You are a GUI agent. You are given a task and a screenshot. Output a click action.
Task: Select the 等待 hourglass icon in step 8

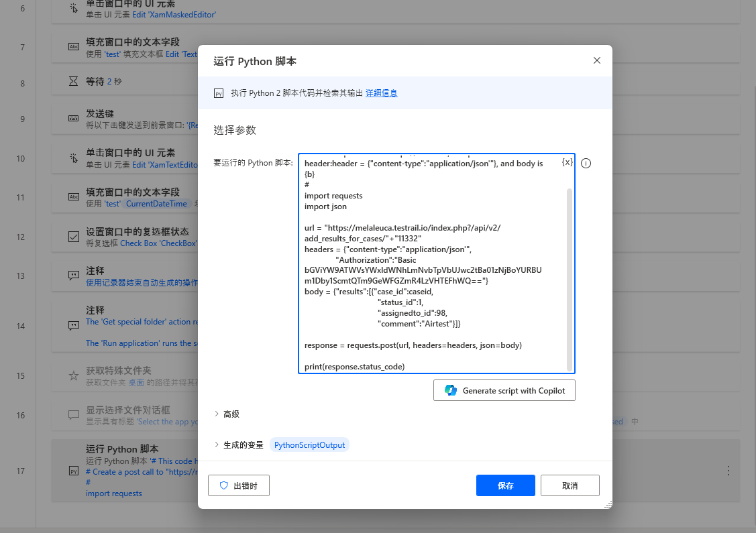coord(73,81)
